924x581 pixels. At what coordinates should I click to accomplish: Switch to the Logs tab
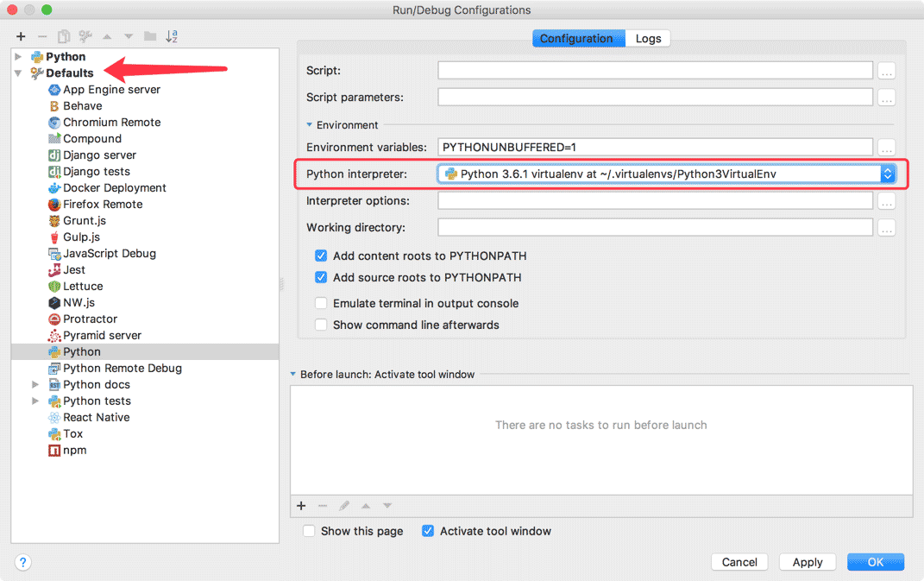pyautogui.click(x=648, y=38)
